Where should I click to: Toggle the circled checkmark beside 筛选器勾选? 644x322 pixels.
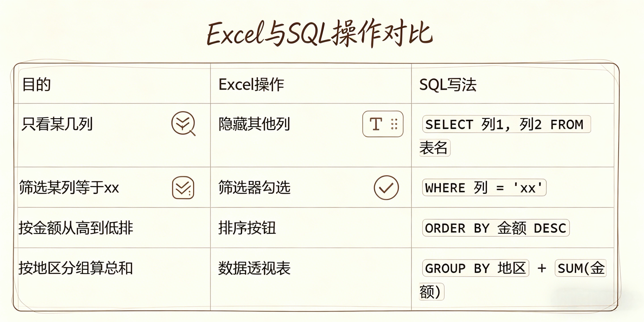(386, 187)
